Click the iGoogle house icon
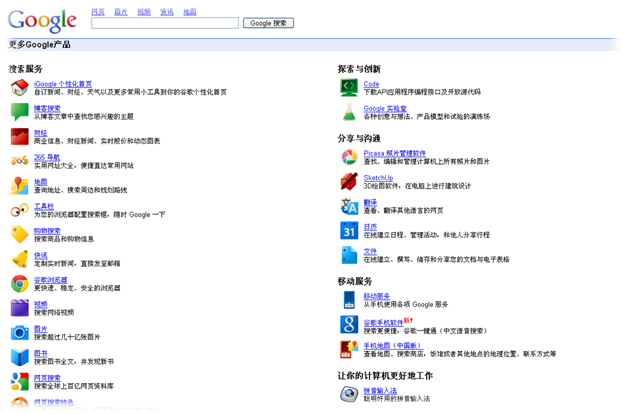Viewport: 625px width, 413px height. 20,87
